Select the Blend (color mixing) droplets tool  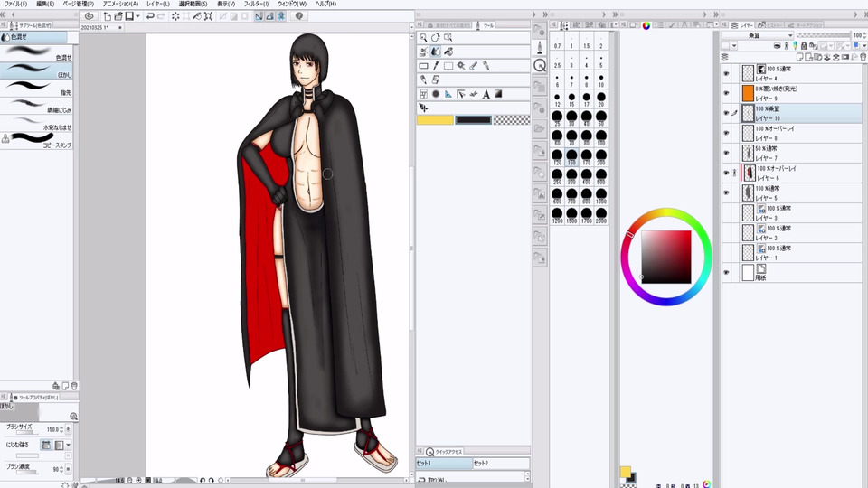click(x=436, y=52)
